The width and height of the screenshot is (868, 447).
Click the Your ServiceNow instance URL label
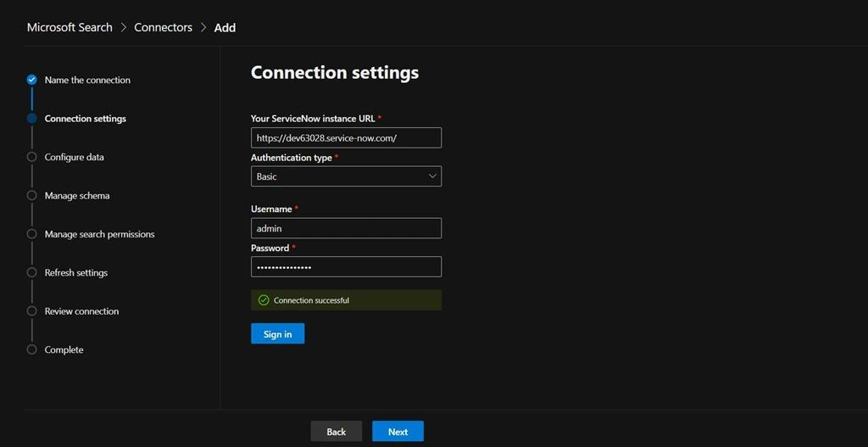(x=313, y=119)
